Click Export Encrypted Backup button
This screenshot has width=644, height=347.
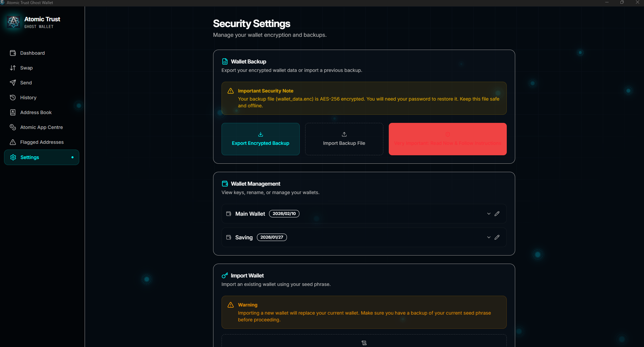click(x=261, y=139)
